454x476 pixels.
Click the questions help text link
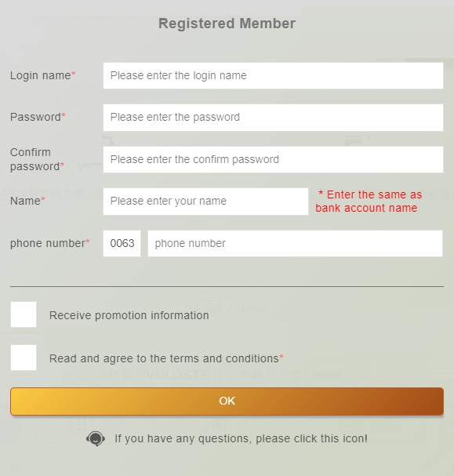pos(241,438)
